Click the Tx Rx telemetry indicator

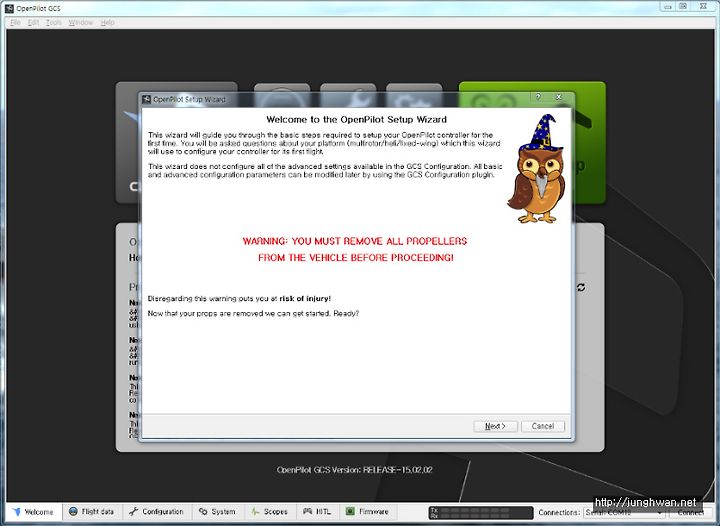click(481, 513)
